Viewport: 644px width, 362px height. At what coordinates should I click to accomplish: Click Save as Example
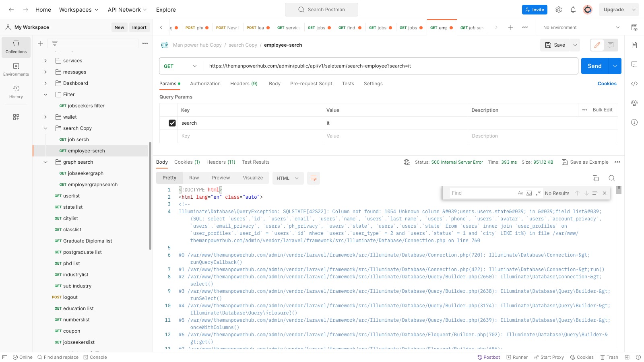pyautogui.click(x=585, y=162)
